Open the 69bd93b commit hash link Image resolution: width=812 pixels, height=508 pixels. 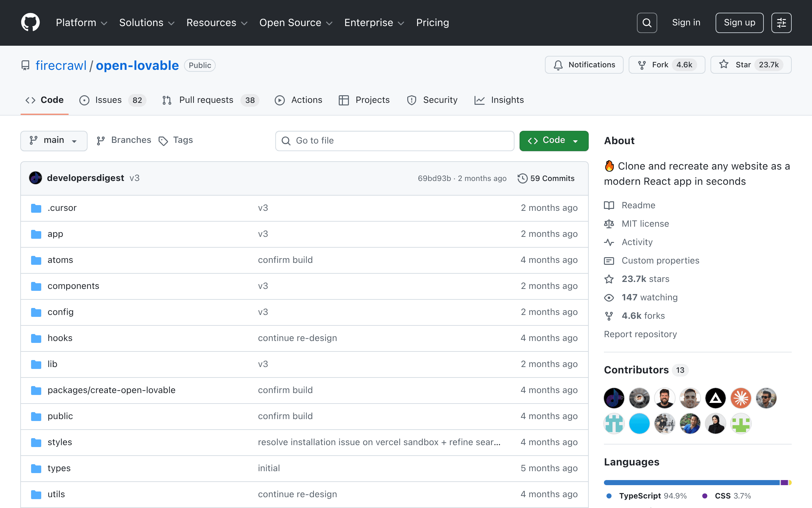click(434, 178)
